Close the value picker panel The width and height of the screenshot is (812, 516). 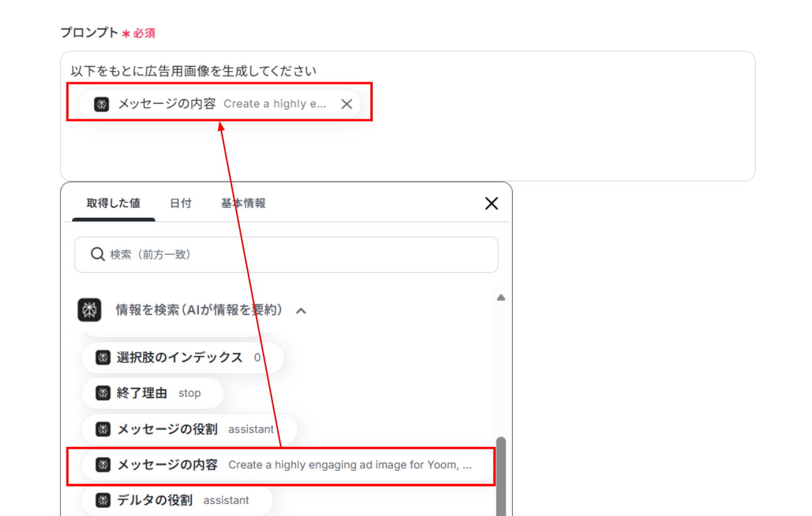coord(491,203)
